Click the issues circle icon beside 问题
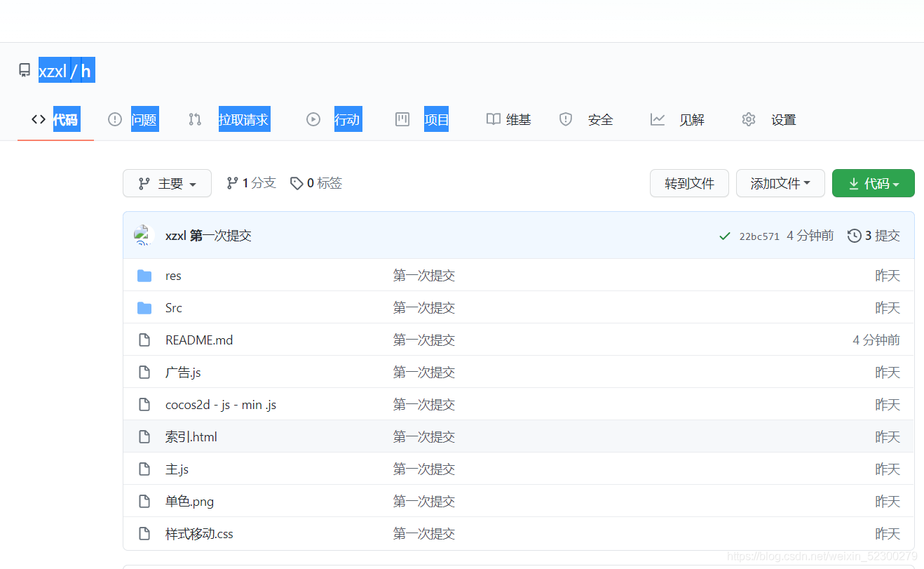The image size is (924, 569). (x=115, y=119)
